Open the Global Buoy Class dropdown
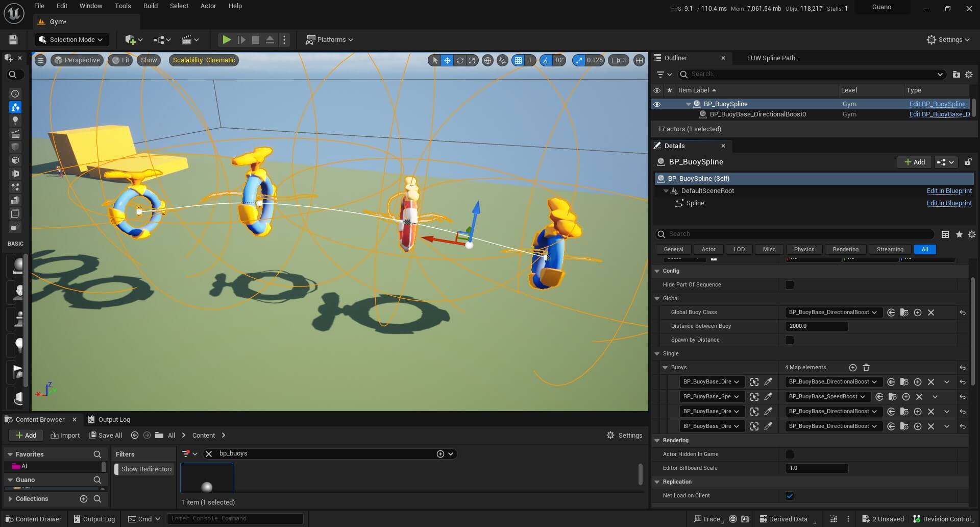The height and width of the screenshot is (527, 980). [x=833, y=313]
